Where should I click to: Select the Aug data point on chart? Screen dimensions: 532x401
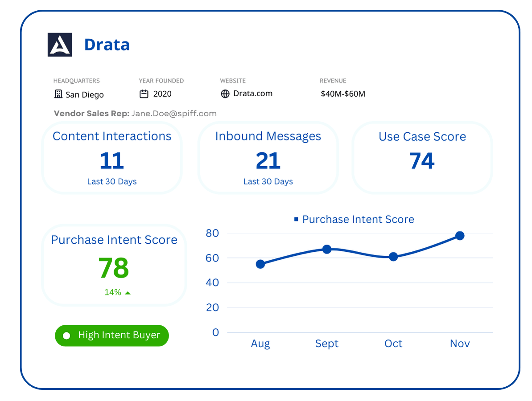coord(260,264)
